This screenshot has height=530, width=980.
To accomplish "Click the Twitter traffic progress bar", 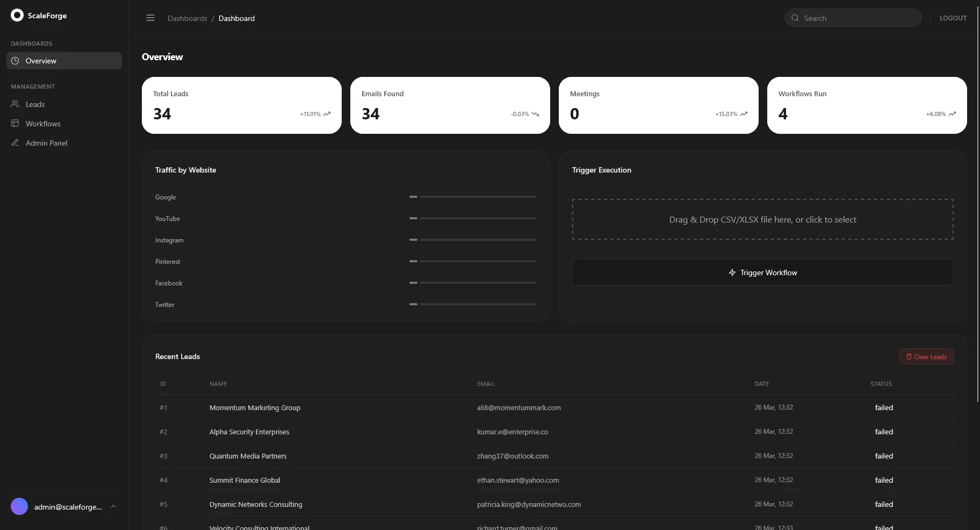I will pos(473,304).
